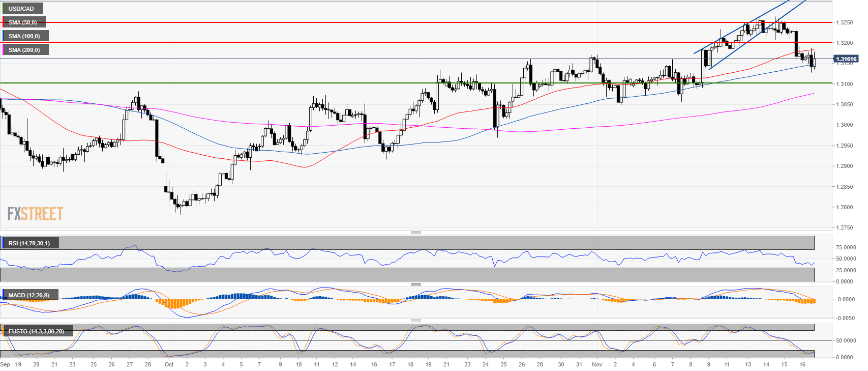Select the MACD (12,26,9) indicator label

(x=28, y=295)
